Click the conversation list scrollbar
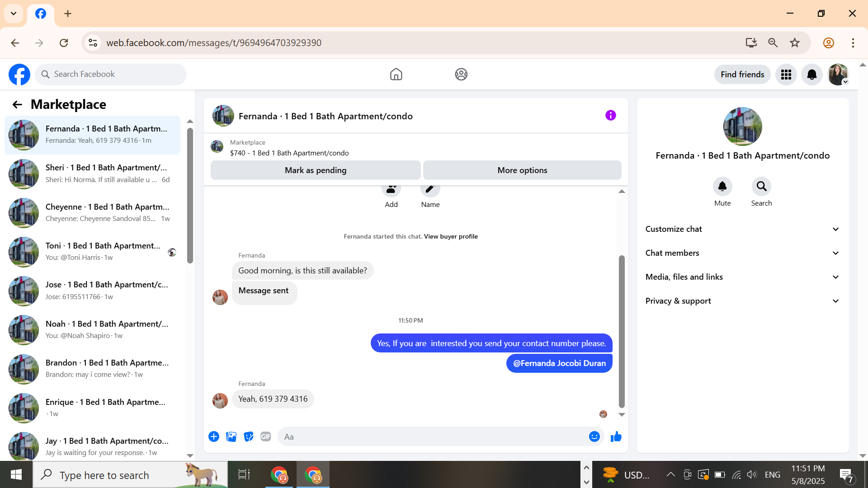 click(x=190, y=196)
